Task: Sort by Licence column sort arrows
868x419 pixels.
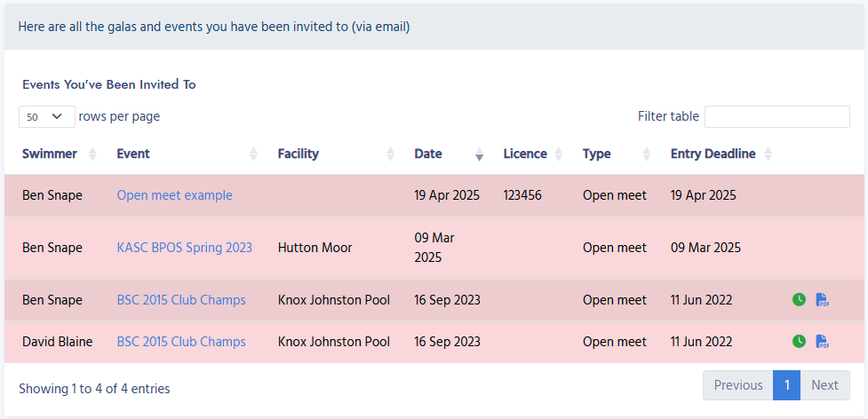Action: pos(559,154)
